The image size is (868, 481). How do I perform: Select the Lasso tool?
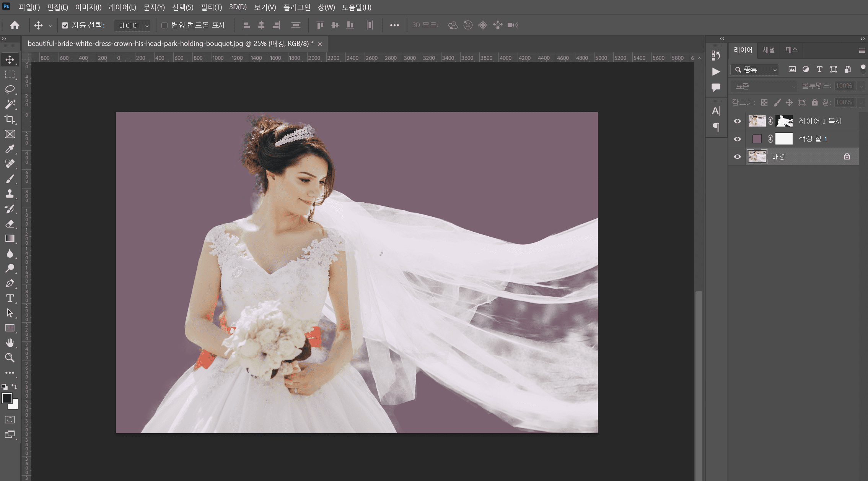point(10,89)
